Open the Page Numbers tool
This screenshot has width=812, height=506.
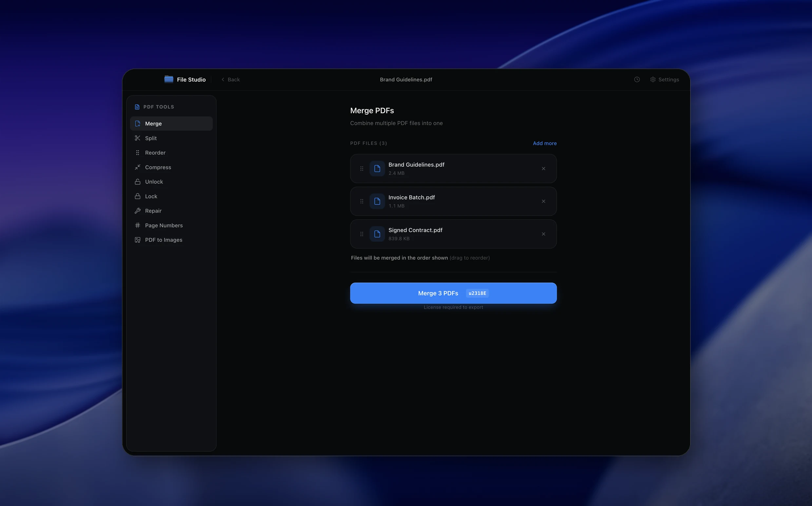[171, 226]
